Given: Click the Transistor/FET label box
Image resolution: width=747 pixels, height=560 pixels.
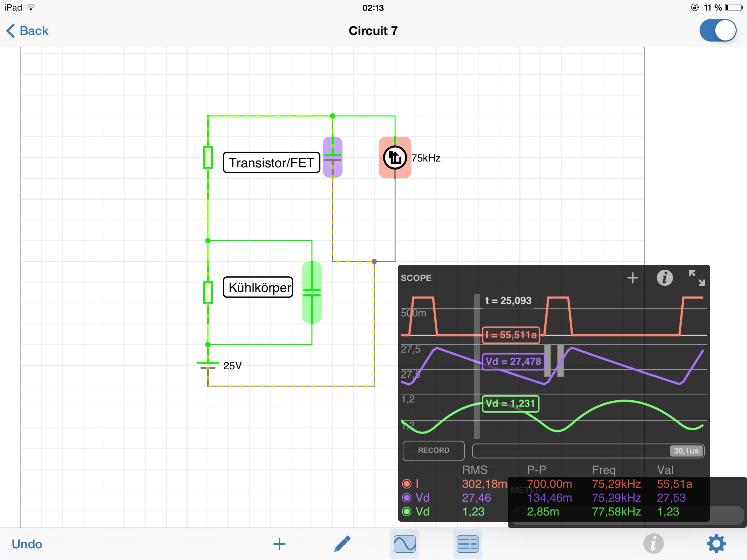Looking at the screenshot, I should coord(271,163).
